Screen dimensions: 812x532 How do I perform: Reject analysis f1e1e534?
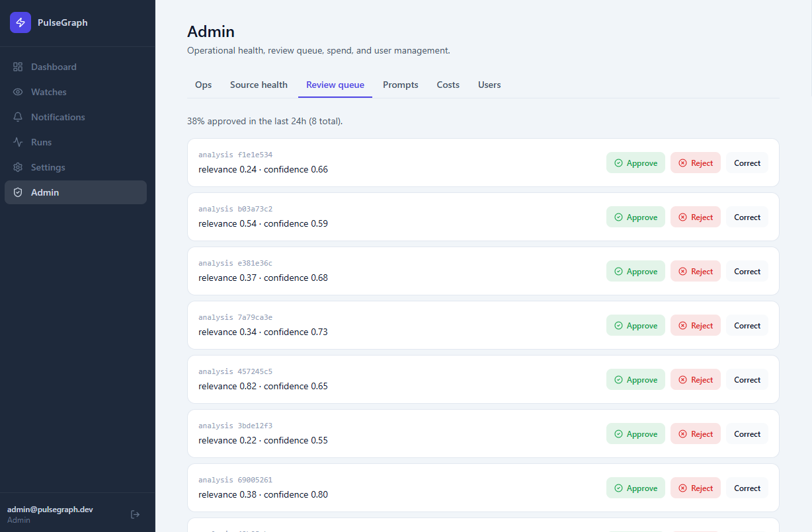pyautogui.click(x=696, y=163)
